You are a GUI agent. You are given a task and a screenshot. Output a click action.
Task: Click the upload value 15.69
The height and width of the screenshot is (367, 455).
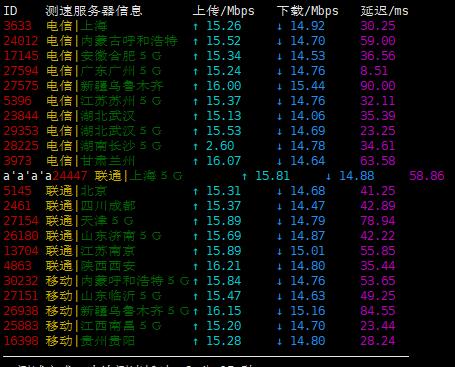[x=224, y=236]
